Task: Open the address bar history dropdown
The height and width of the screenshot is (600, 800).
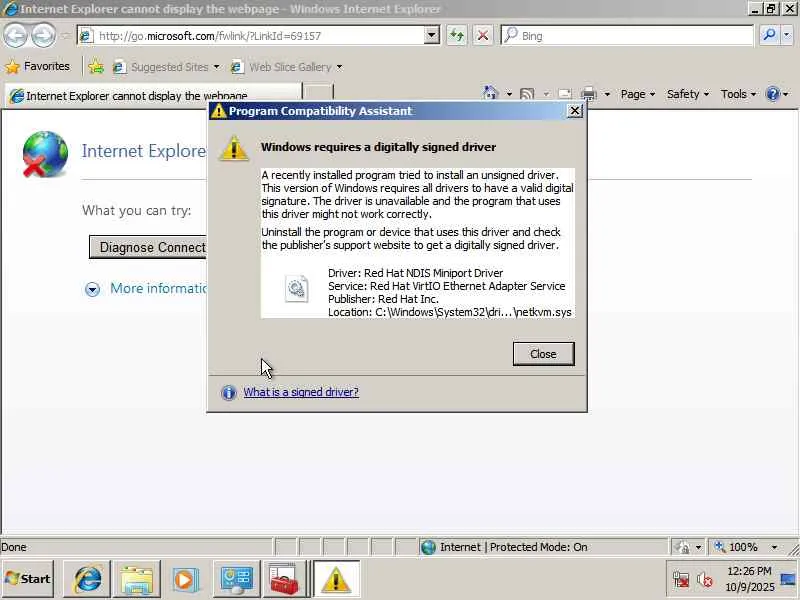Action: click(432, 36)
